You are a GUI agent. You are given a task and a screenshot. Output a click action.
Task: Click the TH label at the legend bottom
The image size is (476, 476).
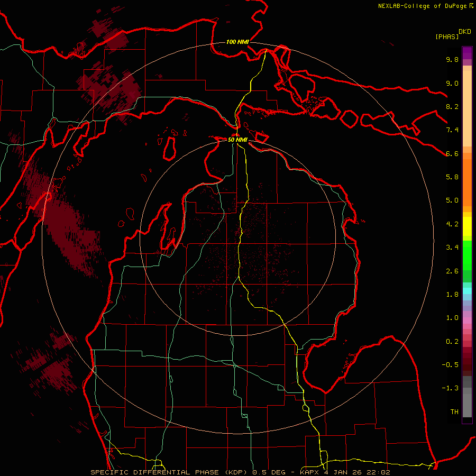pyautogui.click(x=454, y=412)
